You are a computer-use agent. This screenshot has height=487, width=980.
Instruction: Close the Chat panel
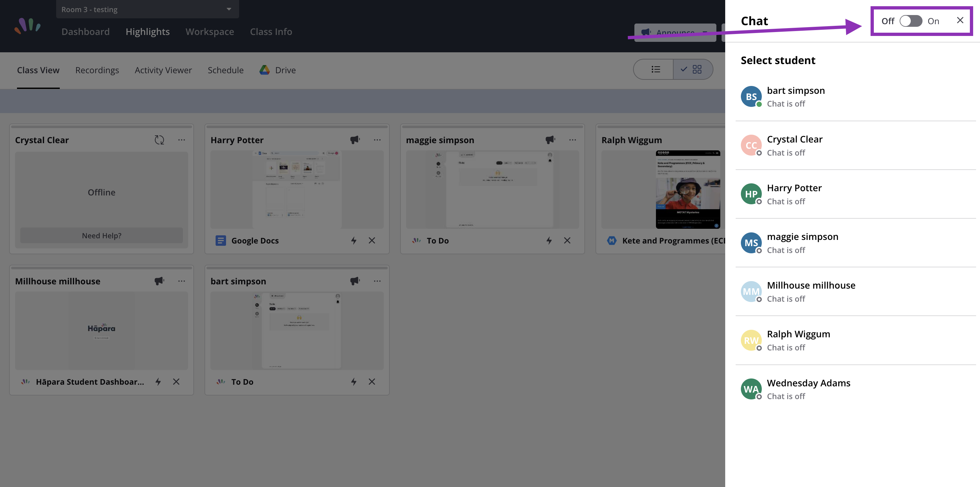click(960, 21)
